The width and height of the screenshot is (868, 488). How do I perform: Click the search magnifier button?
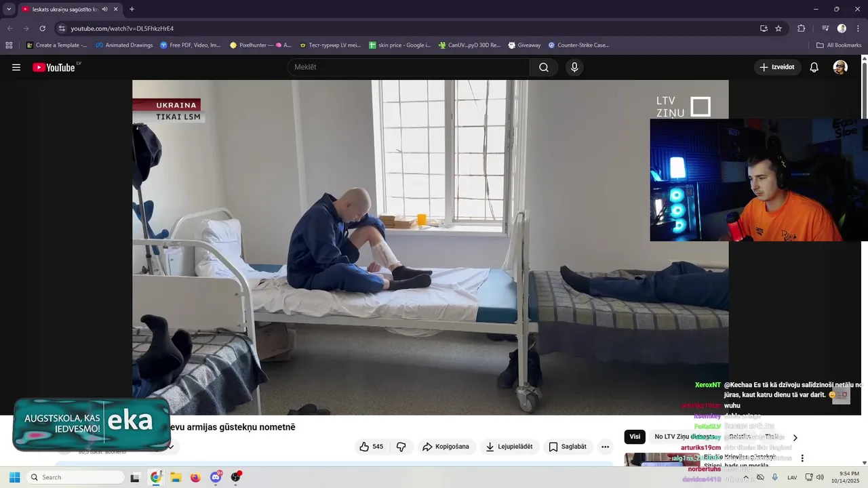544,67
